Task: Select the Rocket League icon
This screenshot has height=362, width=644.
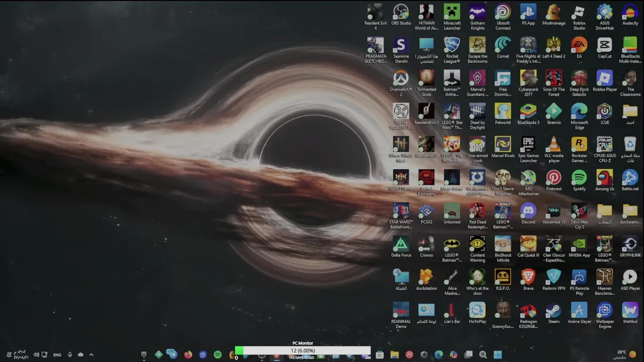Action: coord(452,50)
